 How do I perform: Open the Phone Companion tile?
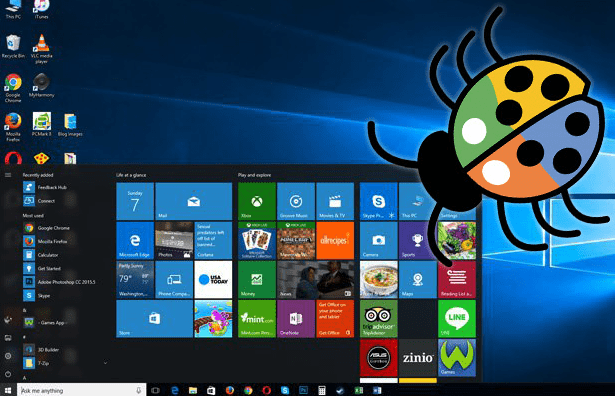(174, 280)
